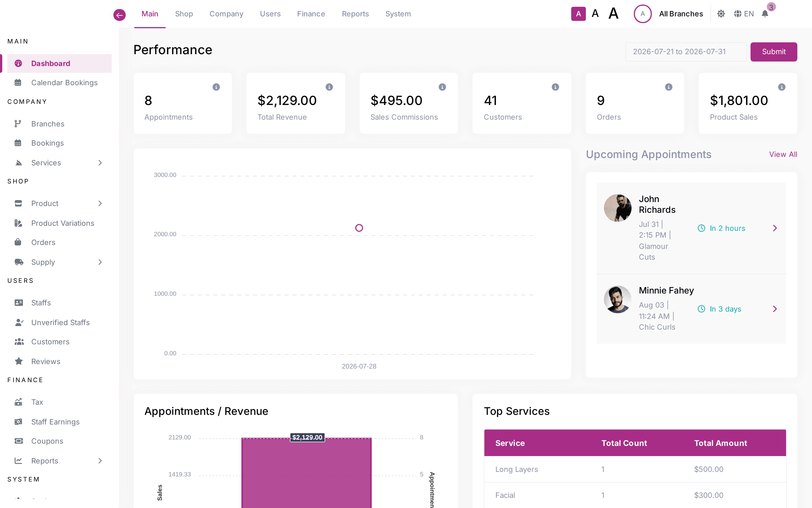
Task: Click the chart data point for 2026-07-28
Action: (359, 228)
